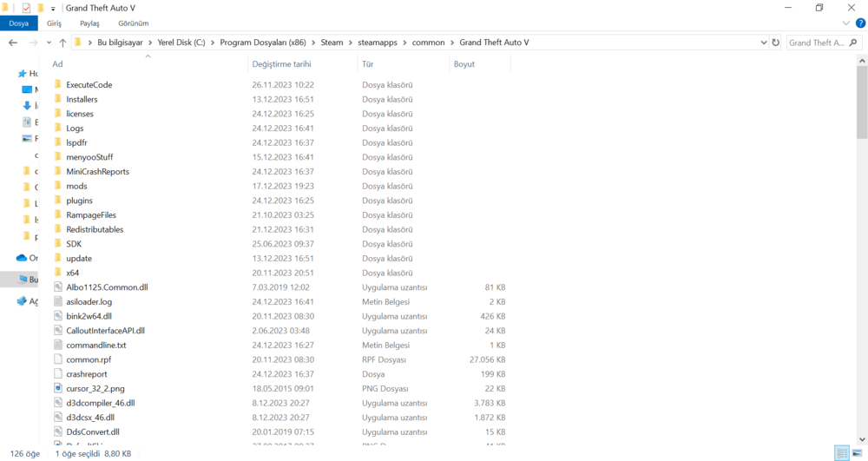Click the plugins folder icon
The height and width of the screenshot is (461, 868).
(57, 201)
